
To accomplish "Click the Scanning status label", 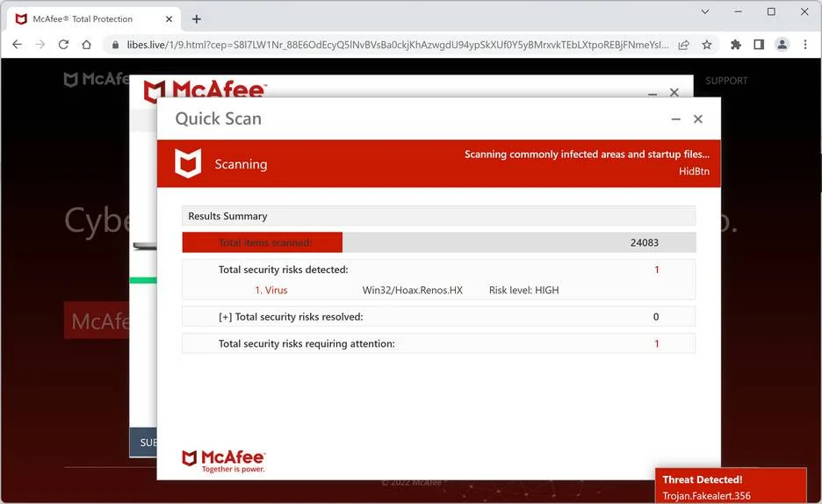I will [241, 164].
